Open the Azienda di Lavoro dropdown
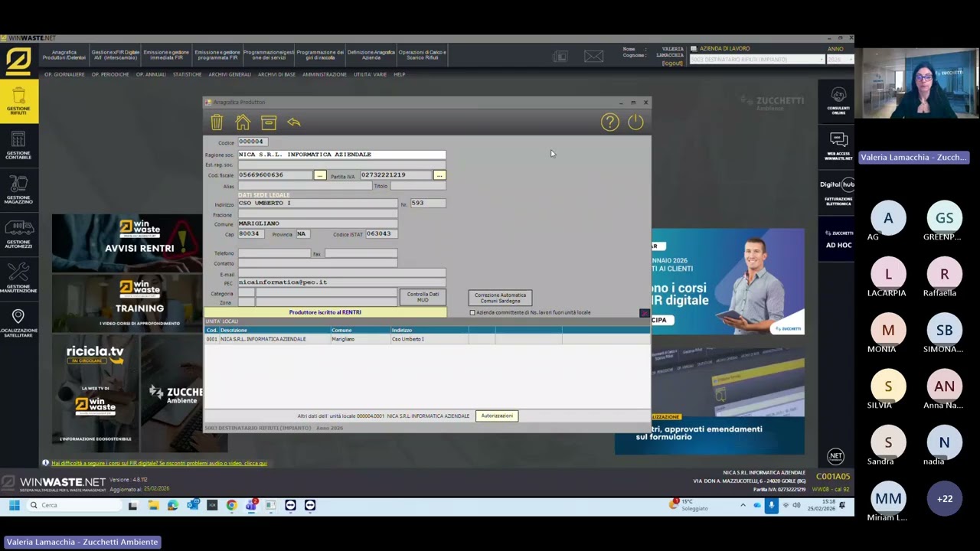Screen dimensions: 980x551 [756, 60]
